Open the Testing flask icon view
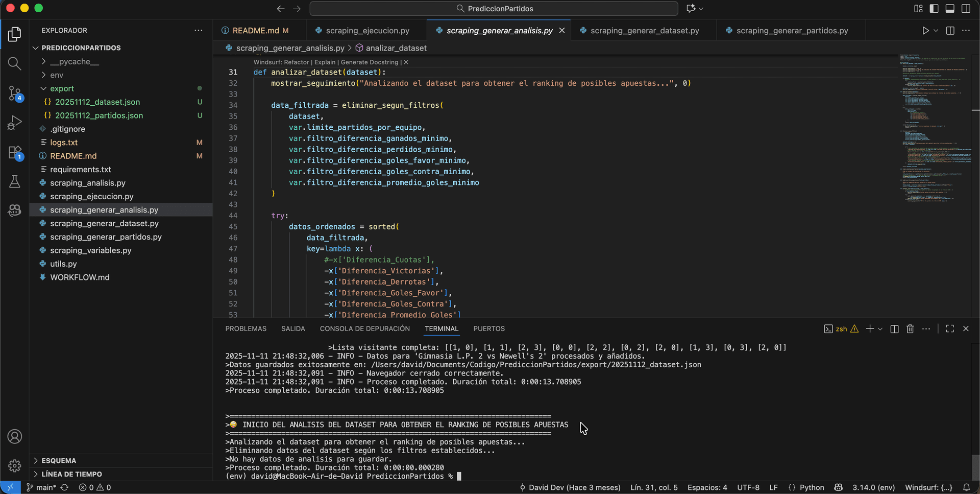The image size is (980, 494). point(14,182)
